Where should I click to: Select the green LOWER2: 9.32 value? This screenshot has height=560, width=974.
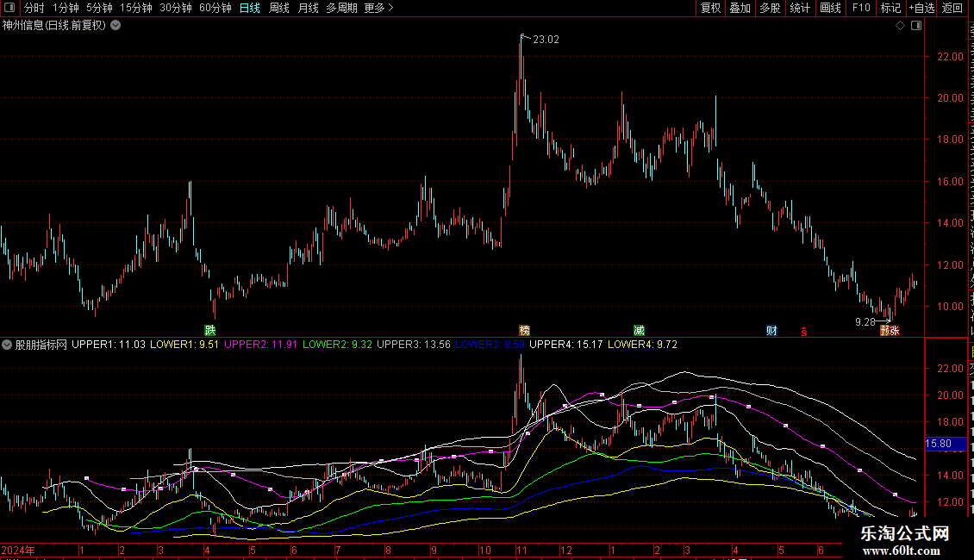click(x=337, y=345)
